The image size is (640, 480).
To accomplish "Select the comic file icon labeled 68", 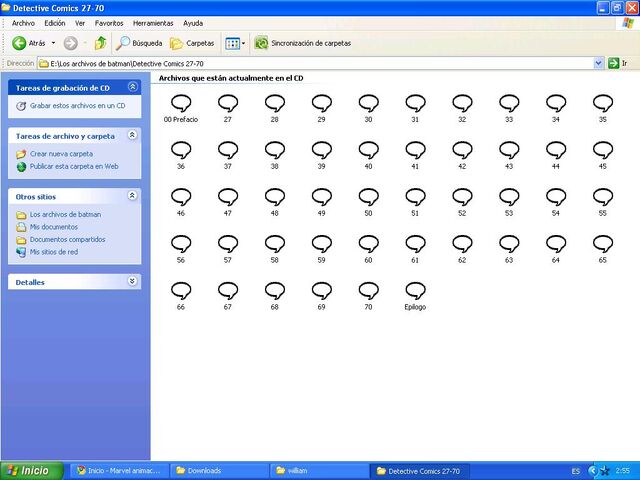I will 275,291.
